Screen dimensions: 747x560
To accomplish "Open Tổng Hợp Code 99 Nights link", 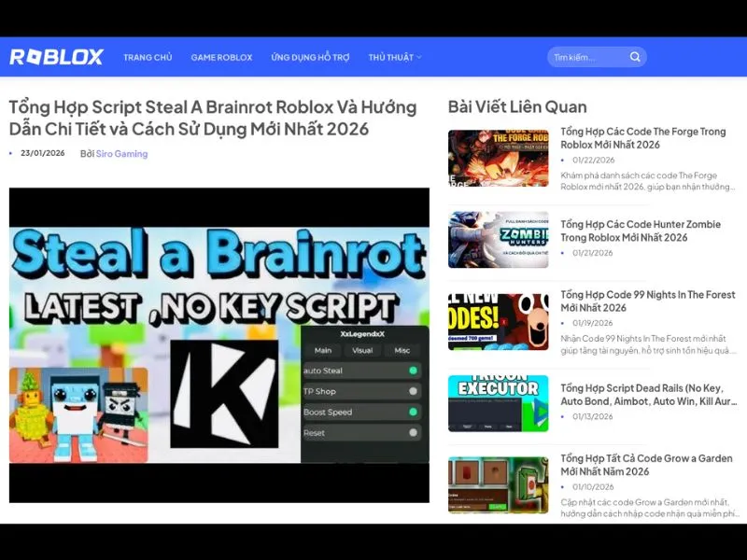I will pyautogui.click(x=648, y=301).
